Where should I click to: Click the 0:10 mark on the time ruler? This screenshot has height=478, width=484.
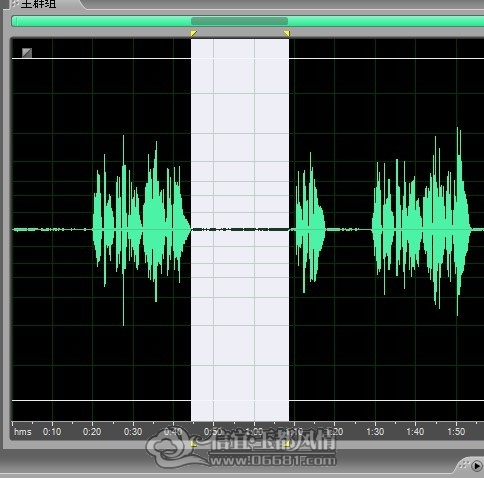(52, 432)
